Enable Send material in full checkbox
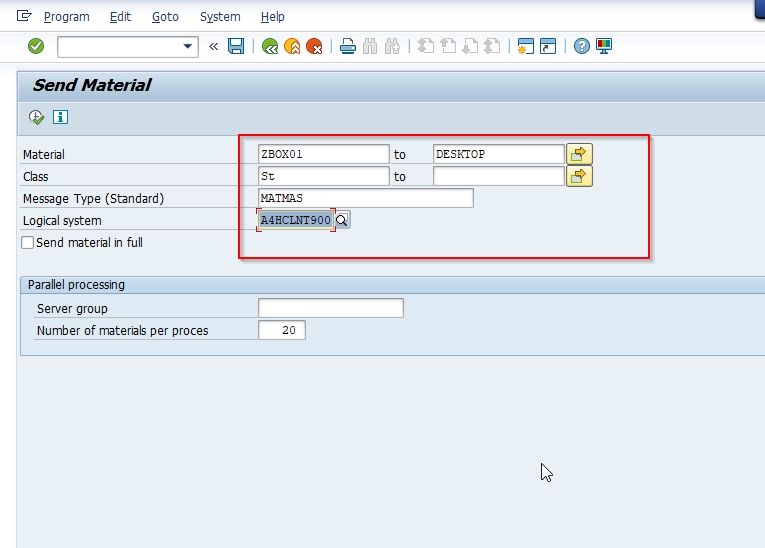765x548 pixels. (x=28, y=243)
